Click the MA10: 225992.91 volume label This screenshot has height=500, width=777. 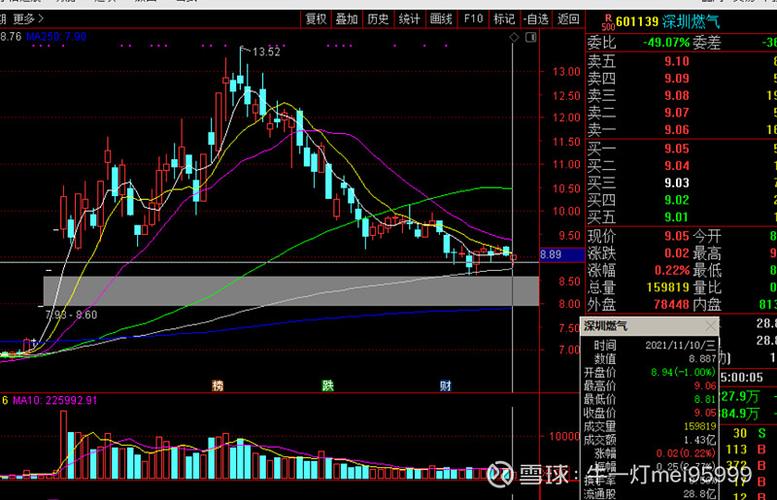pyautogui.click(x=55, y=400)
